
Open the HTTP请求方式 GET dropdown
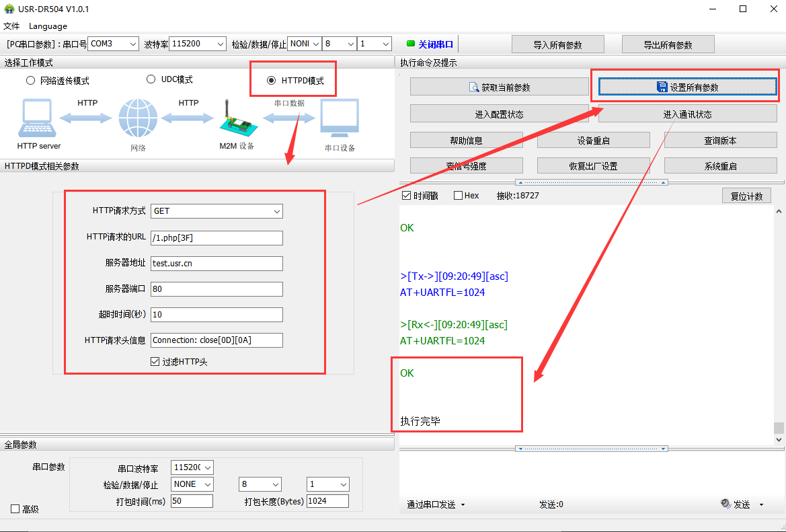(217, 211)
